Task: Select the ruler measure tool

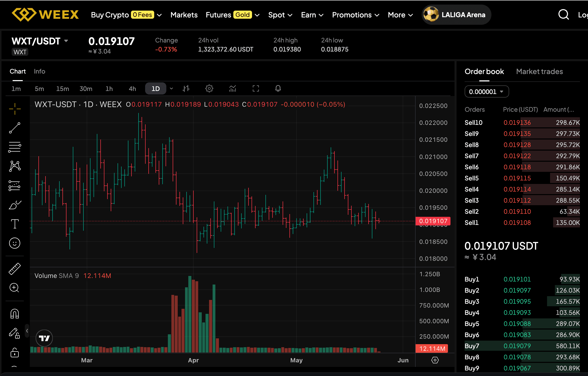Action: [15, 269]
